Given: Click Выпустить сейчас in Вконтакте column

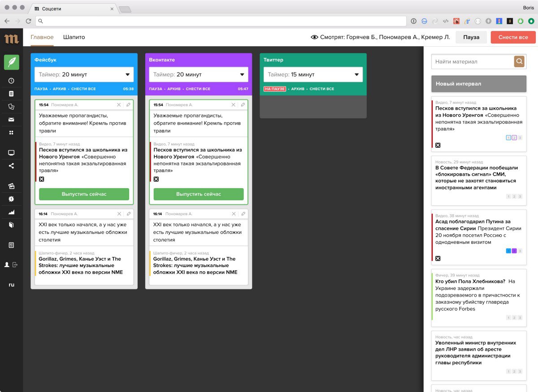Looking at the screenshot, I should 199,194.
